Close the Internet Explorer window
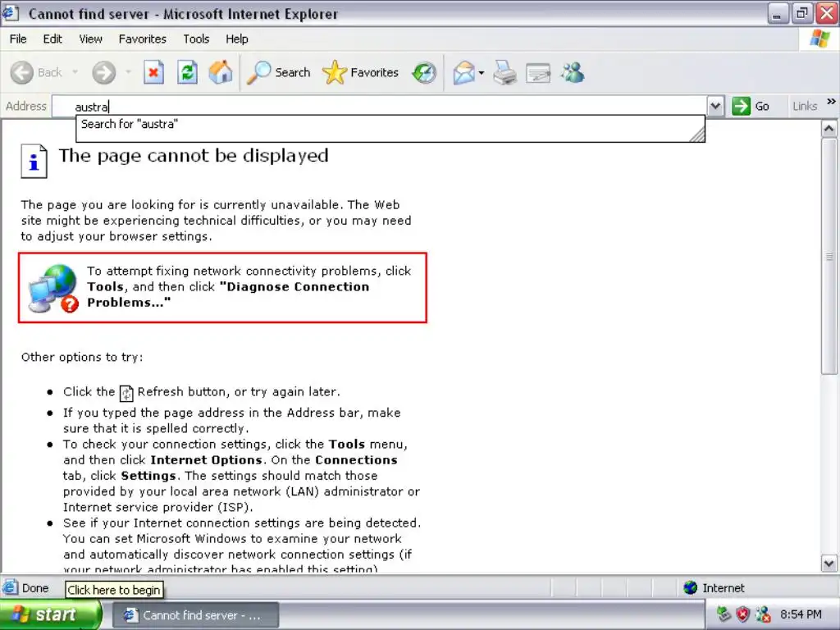 click(826, 13)
